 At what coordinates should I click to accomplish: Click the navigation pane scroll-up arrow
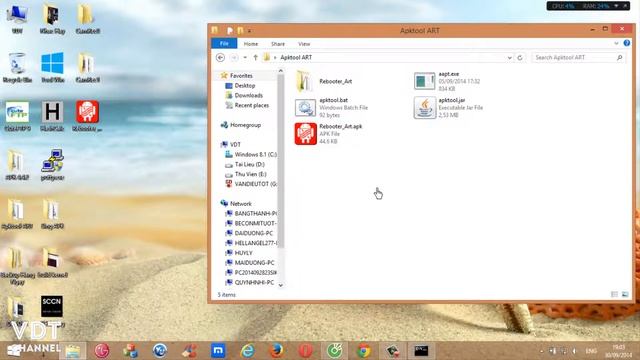(x=281, y=71)
